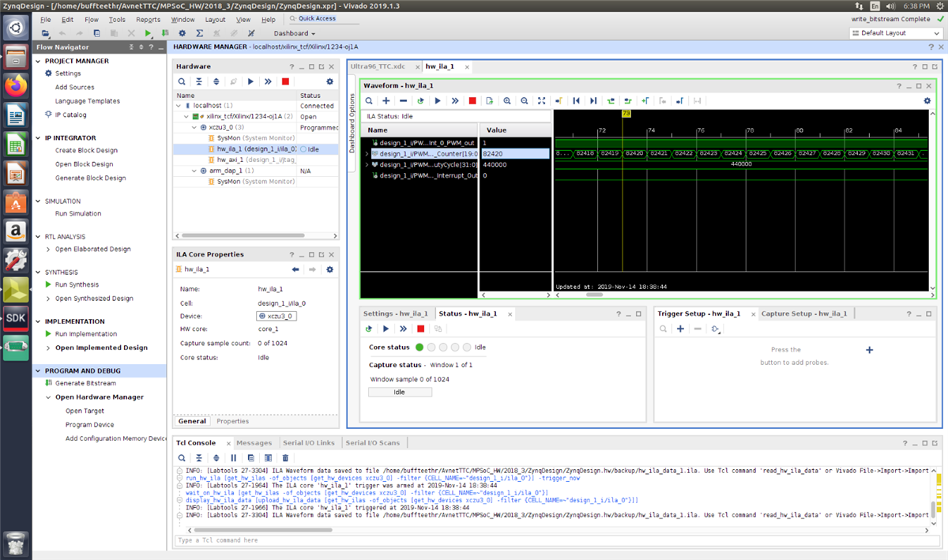Collapse the PROGRAM AND DEBUG section
Screen dimensions: 948x560
(38, 370)
